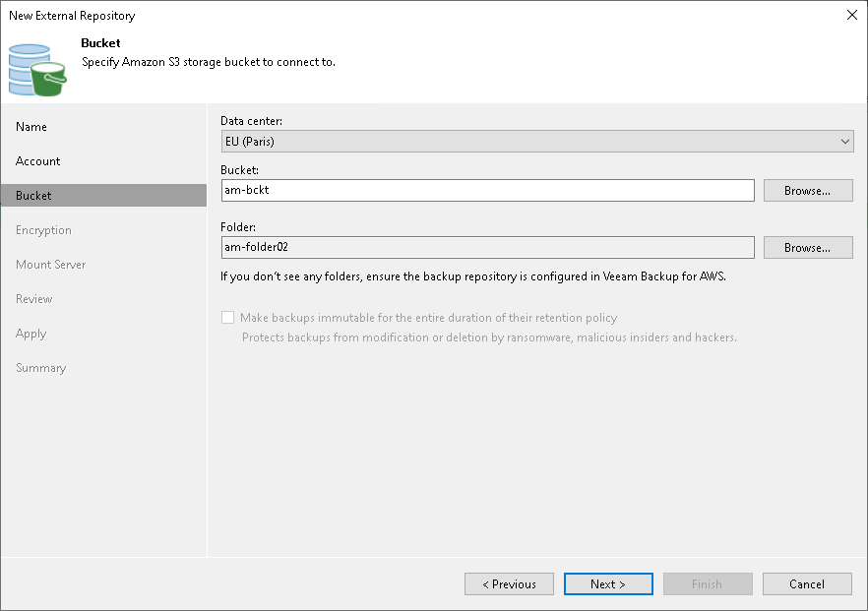Select the EU (Paris) data center combo box
Viewport: 868px width, 611px height.
click(x=537, y=142)
